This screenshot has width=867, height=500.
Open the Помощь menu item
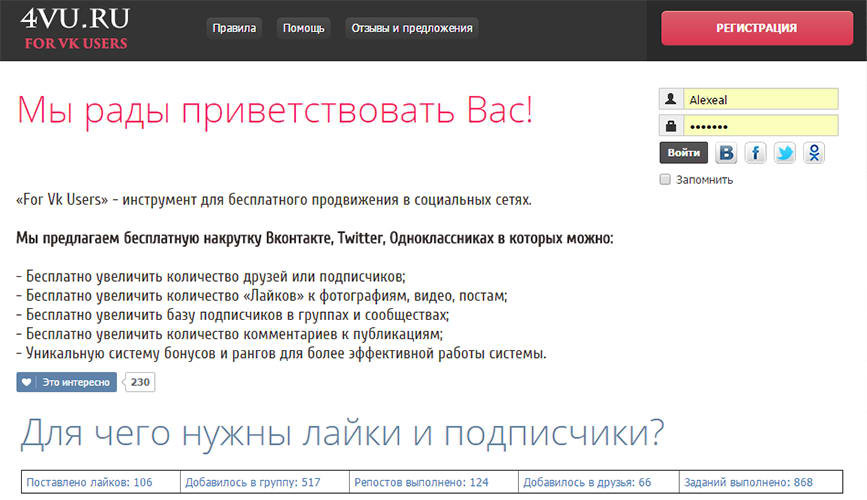[x=304, y=28]
